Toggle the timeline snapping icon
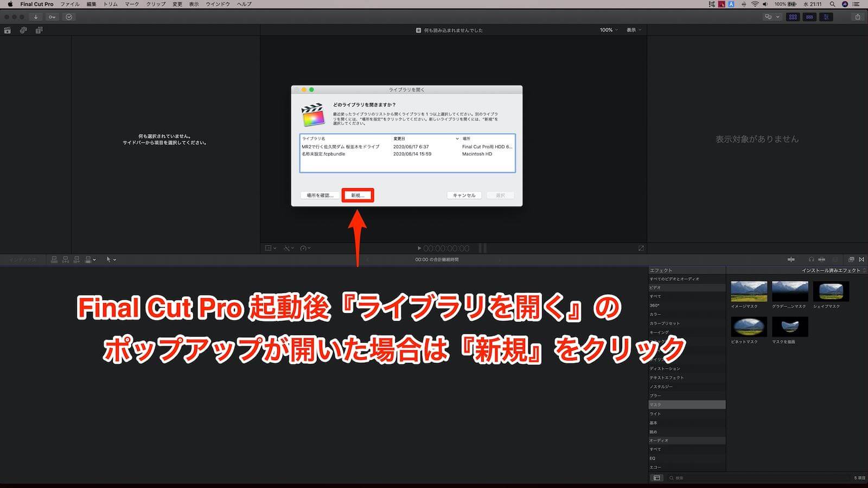 pyautogui.click(x=821, y=260)
